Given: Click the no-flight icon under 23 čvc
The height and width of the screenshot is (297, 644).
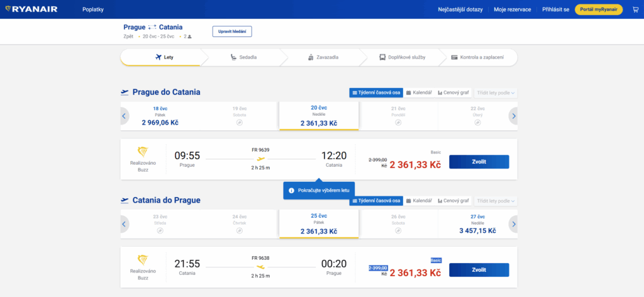Looking at the screenshot, I should (x=160, y=230).
